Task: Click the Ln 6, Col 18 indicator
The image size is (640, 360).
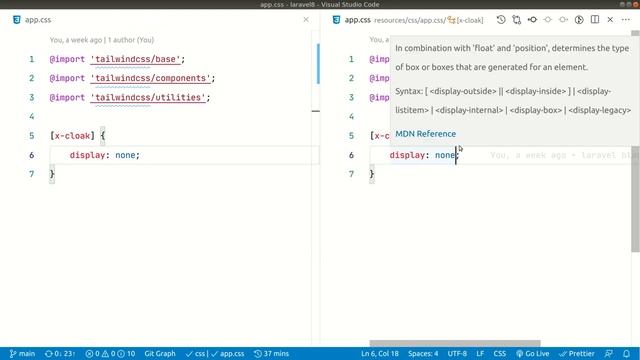Action: click(380, 353)
